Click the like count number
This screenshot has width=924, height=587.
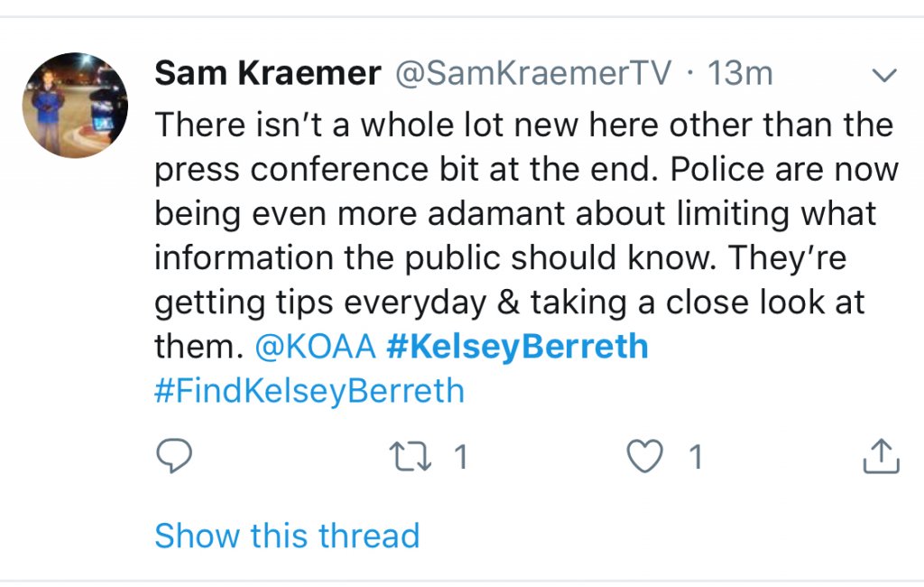click(x=695, y=458)
